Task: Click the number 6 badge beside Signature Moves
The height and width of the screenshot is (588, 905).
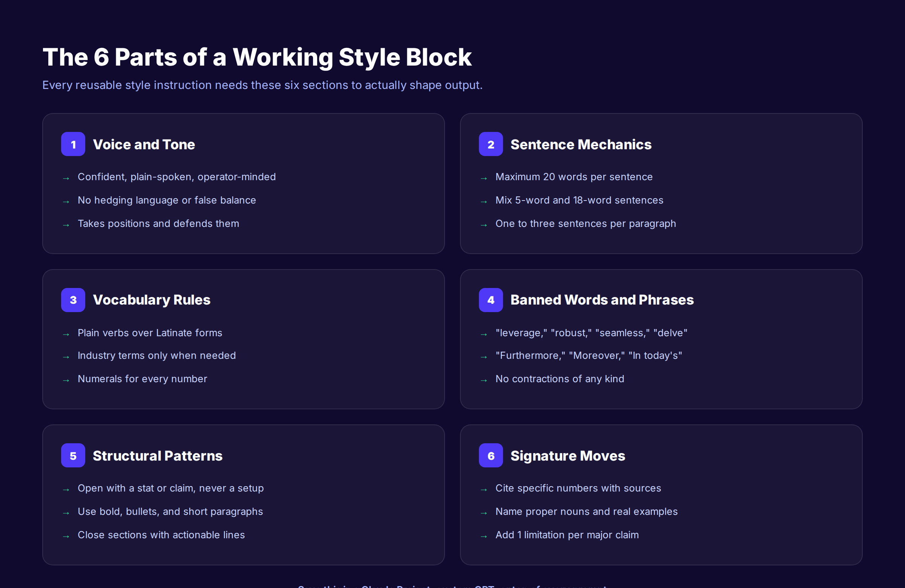Action: click(x=491, y=455)
